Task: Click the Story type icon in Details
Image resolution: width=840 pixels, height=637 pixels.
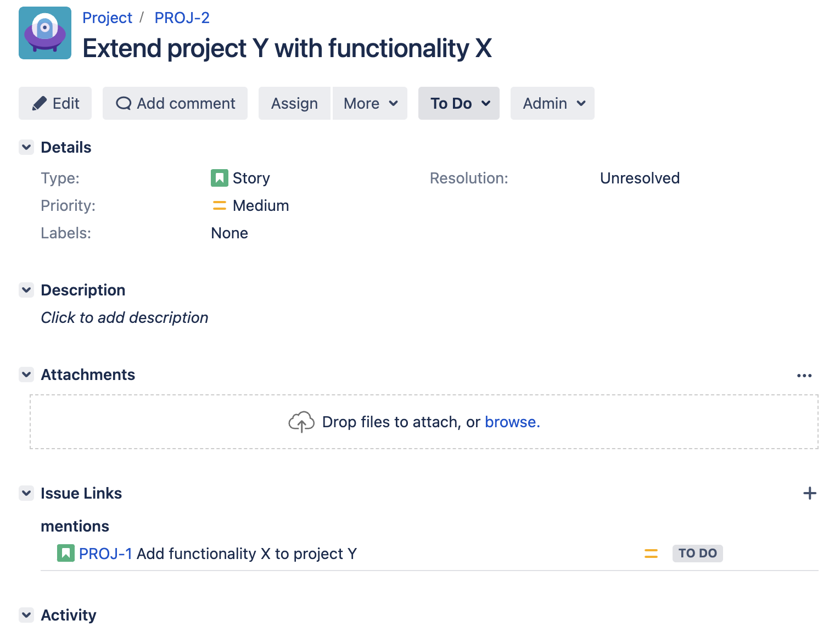Action: click(x=219, y=178)
